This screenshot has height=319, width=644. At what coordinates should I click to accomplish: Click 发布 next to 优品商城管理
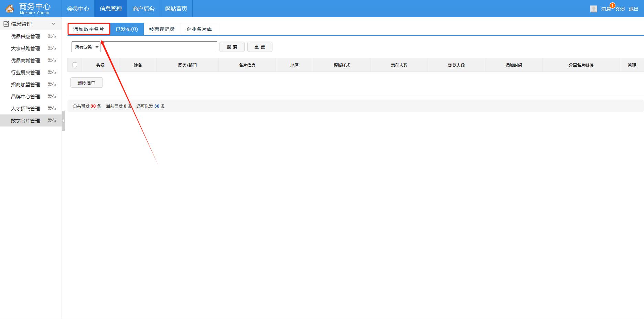coord(52,60)
